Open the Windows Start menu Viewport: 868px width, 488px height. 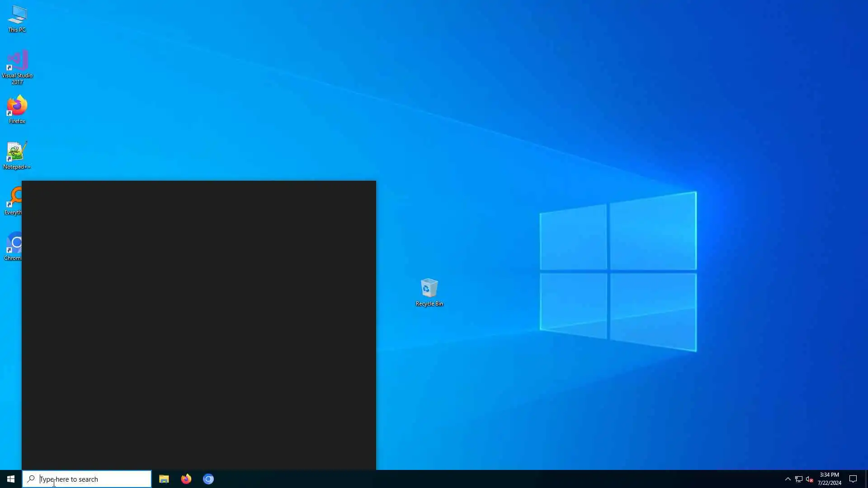[11, 479]
